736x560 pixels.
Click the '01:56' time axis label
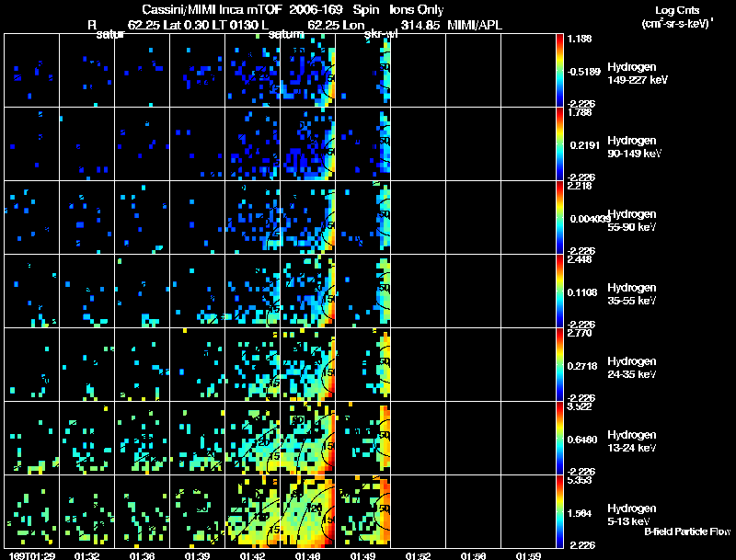tap(473, 556)
